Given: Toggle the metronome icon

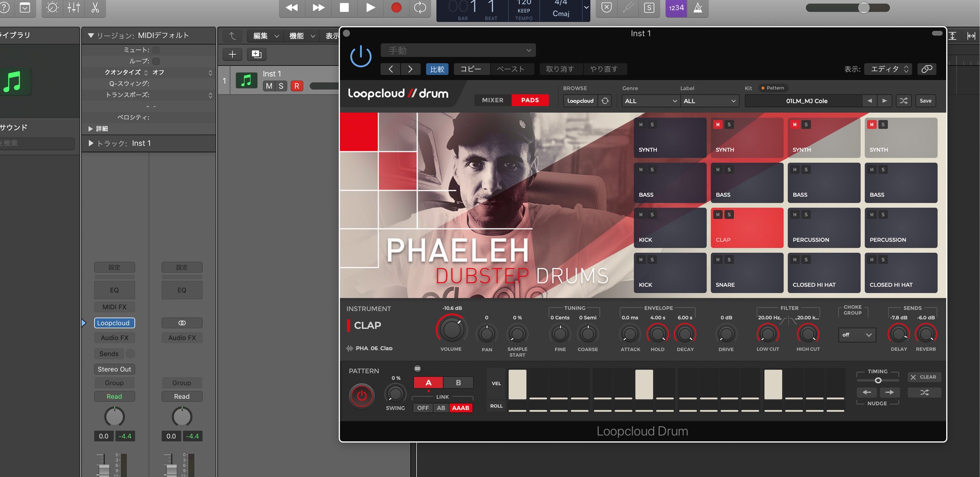Looking at the screenshot, I should [698, 7].
